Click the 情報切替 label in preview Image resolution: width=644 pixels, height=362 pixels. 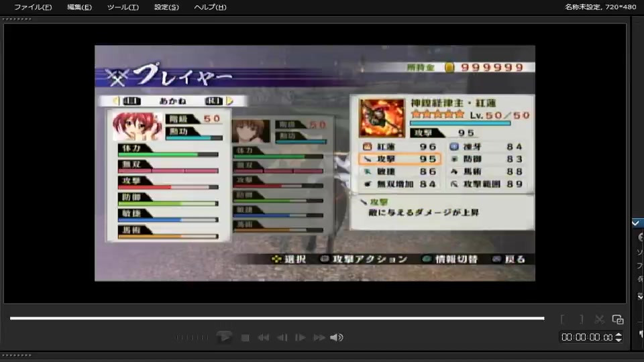click(x=456, y=259)
